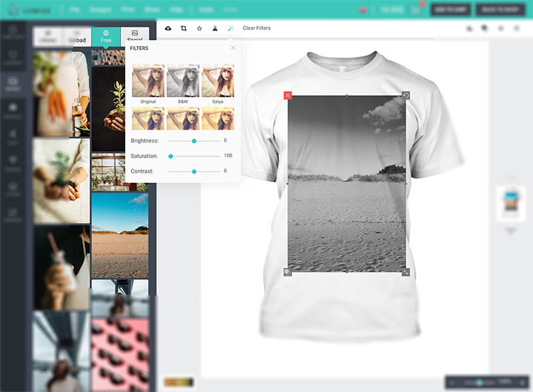Image resolution: width=533 pixels, height=392 pixels.
Task: Click the black-and-white beach image on the shirt
Action: 346,184
